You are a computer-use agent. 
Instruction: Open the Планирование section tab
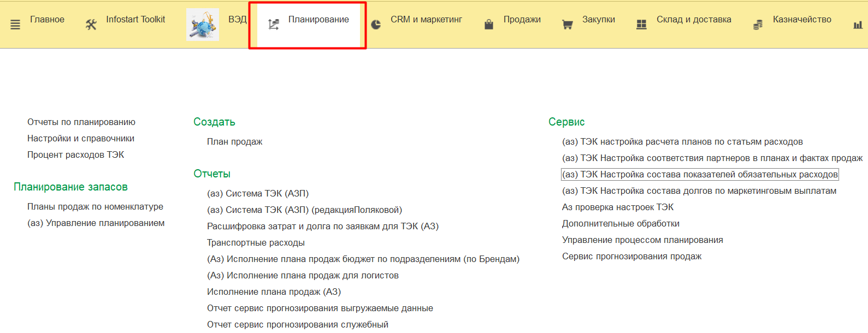[x=318, y=20]
